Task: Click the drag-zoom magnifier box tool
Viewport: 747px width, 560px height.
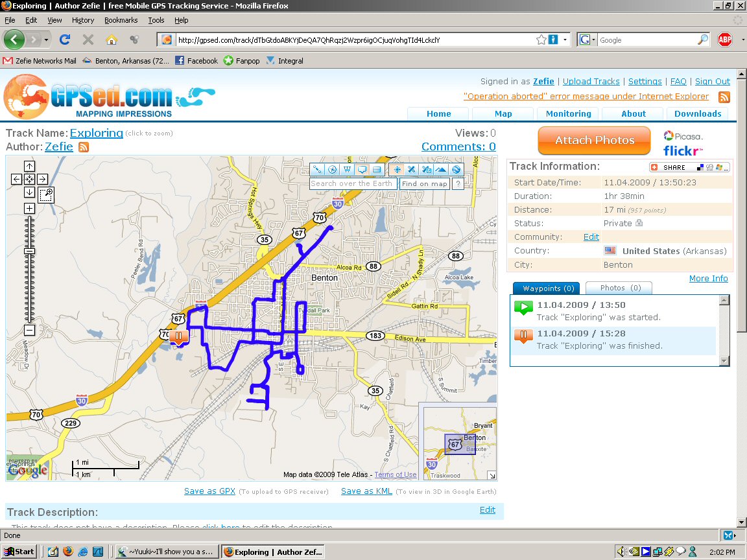Action: tap(45, 194)
